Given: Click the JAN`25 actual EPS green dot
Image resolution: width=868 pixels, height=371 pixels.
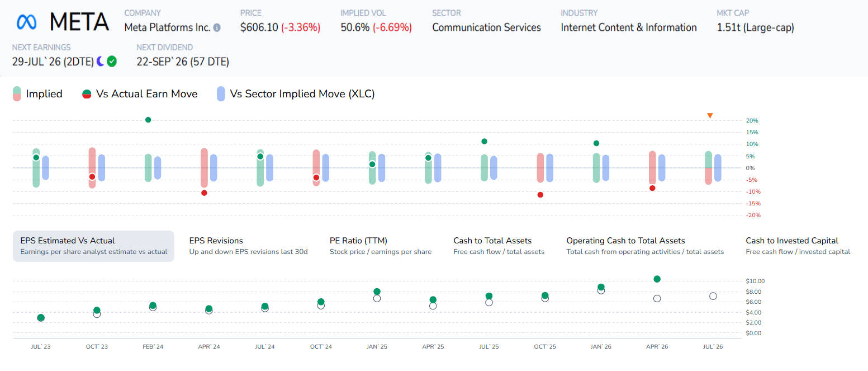Looking at the screenshot, I should point(377,292).
